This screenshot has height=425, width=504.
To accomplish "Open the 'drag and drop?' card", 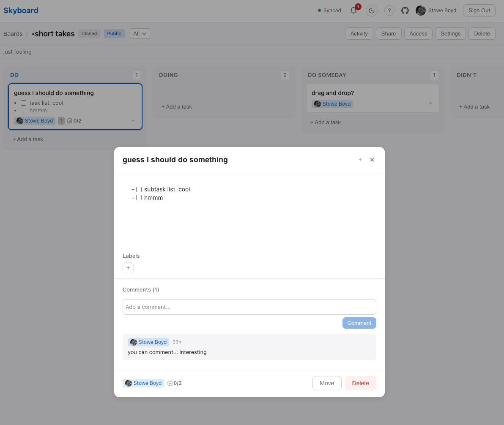I will click(x=373, y=98).
